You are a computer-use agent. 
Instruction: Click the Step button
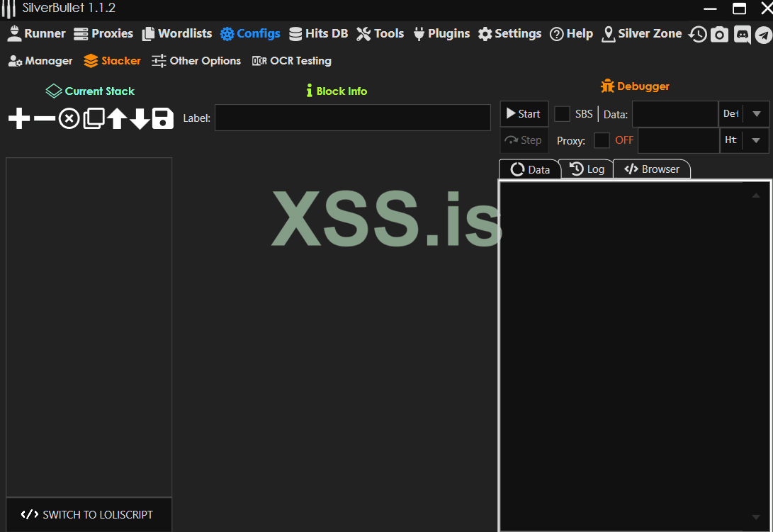tap(524, 140)
